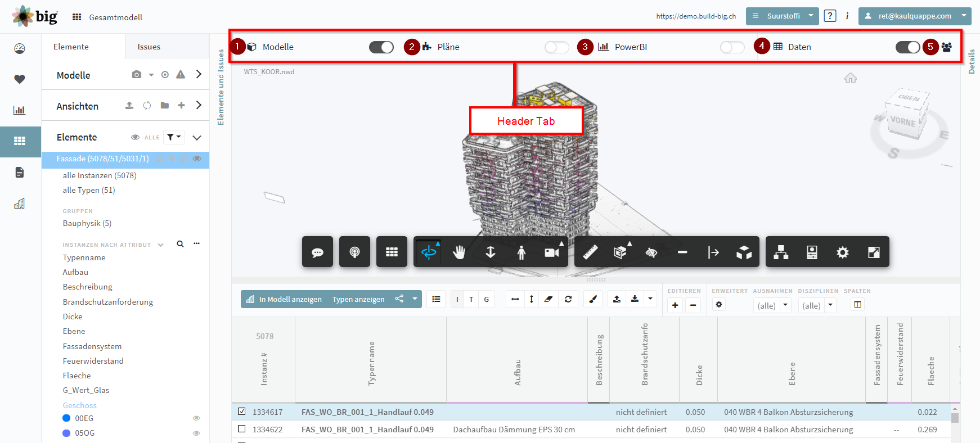Image resolution: width=980 pixels, height=443 pixels.
Task: Hide the 00EG storey with eye icon
Action: [196, 418]
